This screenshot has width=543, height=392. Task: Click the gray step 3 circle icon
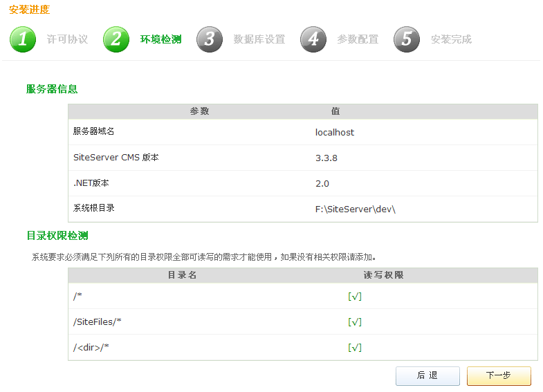(210, 39)
